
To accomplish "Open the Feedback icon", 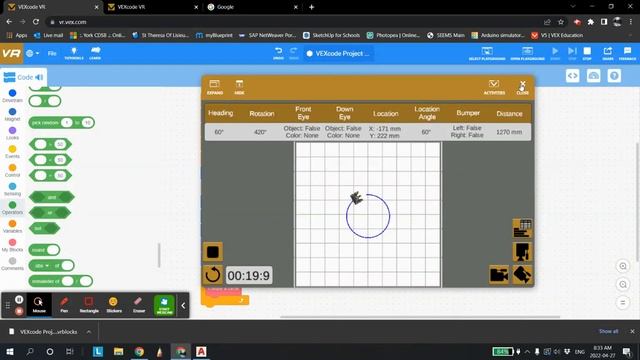I will click(x=627, y=53).
